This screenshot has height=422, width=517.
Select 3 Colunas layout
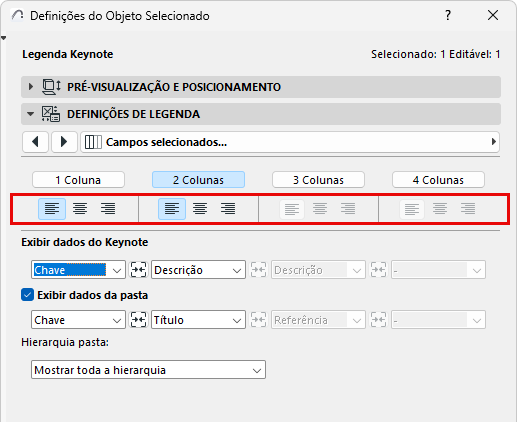318,180
